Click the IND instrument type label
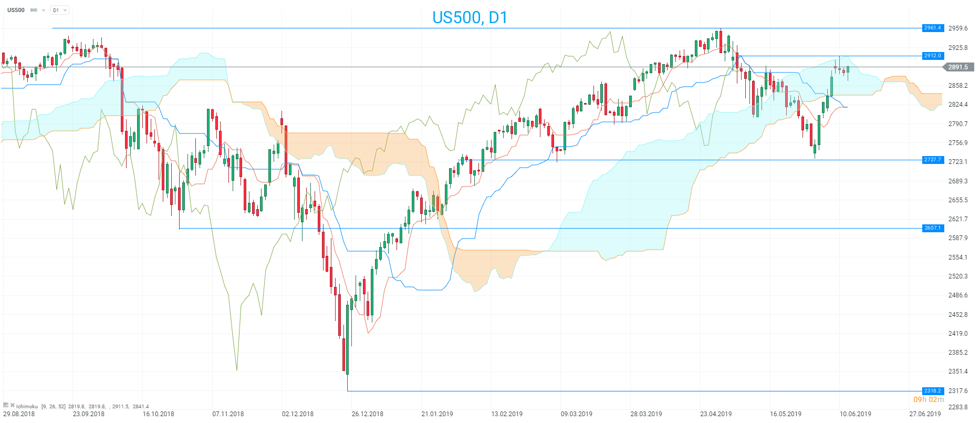Screen dimensions: 980x423 pos(34,11)
